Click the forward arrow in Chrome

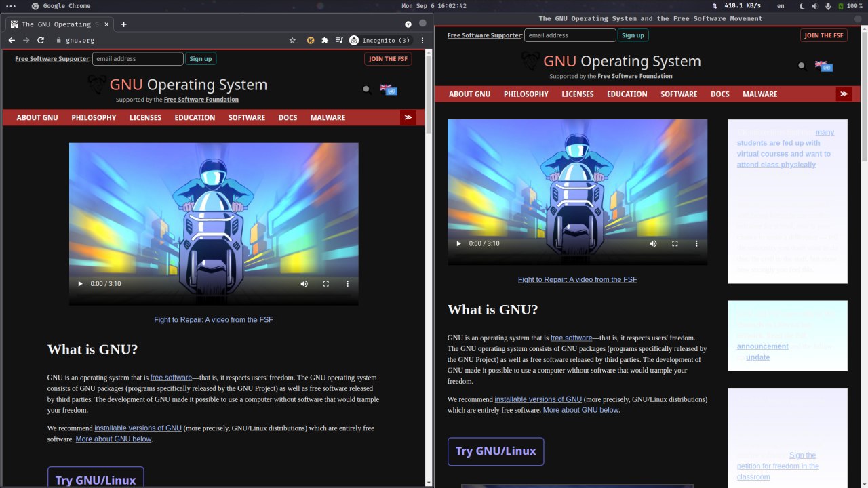[26, 41]
